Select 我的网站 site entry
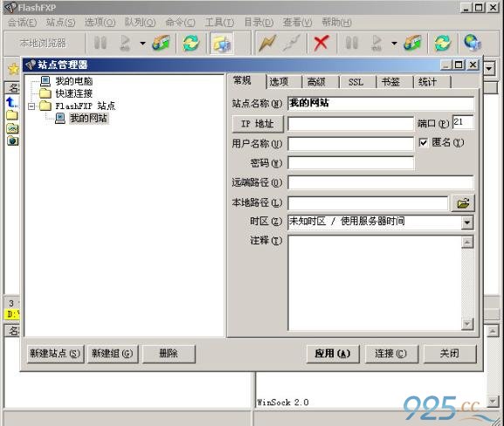The height and width of the screenshot is (426, 504). pyautogui.click(x=89, y=118)
